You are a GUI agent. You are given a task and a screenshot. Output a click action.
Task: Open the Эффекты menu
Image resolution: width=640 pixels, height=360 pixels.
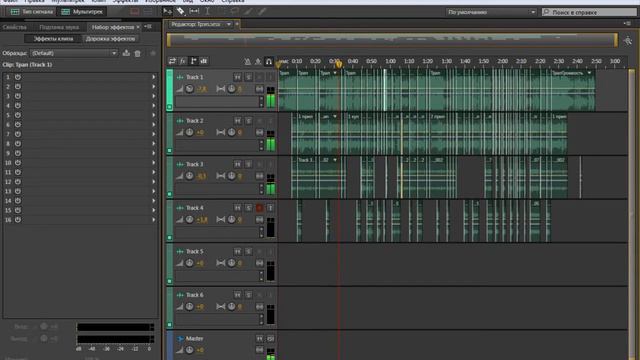125,1
